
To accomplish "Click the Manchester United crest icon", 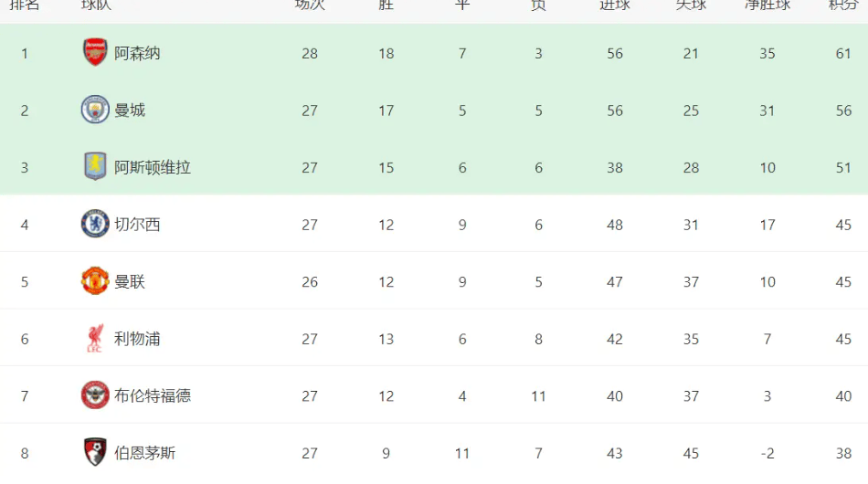I will [95, 281].
